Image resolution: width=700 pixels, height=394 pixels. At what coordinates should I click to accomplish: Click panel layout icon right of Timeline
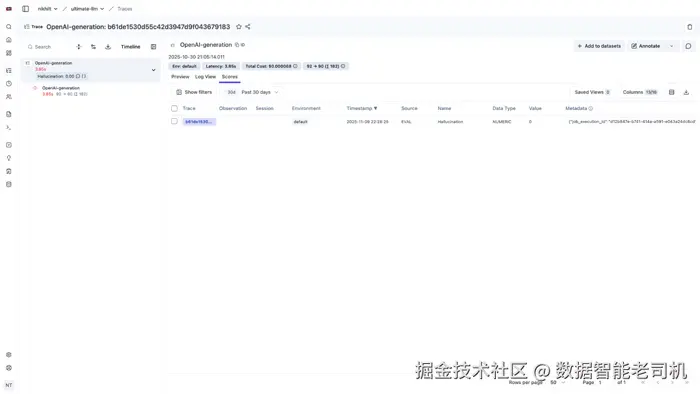point(154,47)
